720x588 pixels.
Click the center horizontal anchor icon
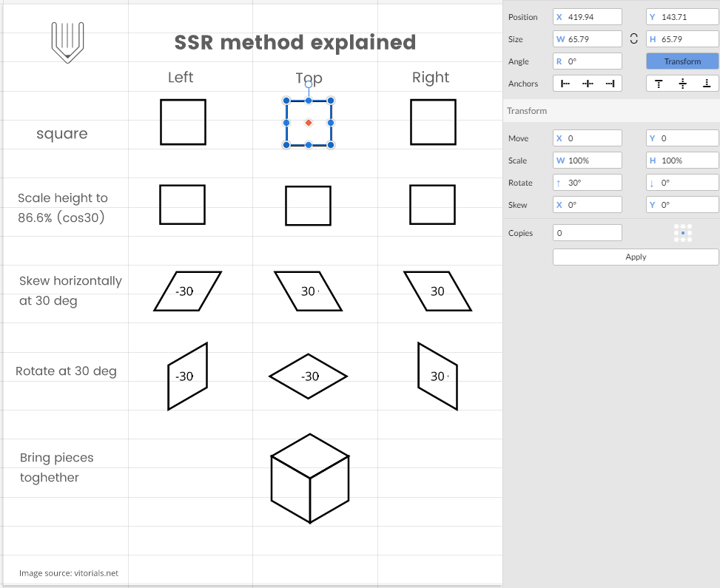pyautogui.click(x=588, y=84)
